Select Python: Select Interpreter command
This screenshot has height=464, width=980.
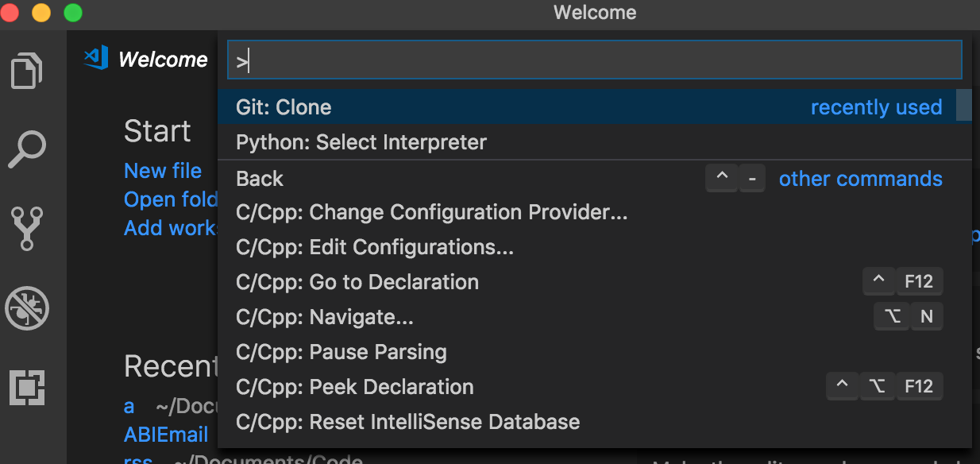pos(361,143)
